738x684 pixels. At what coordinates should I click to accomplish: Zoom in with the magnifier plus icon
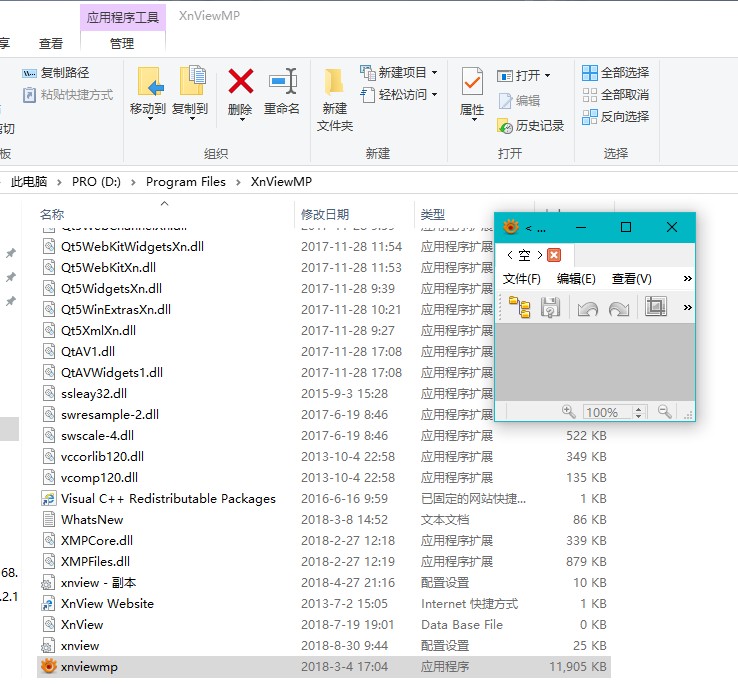point(569,412)
